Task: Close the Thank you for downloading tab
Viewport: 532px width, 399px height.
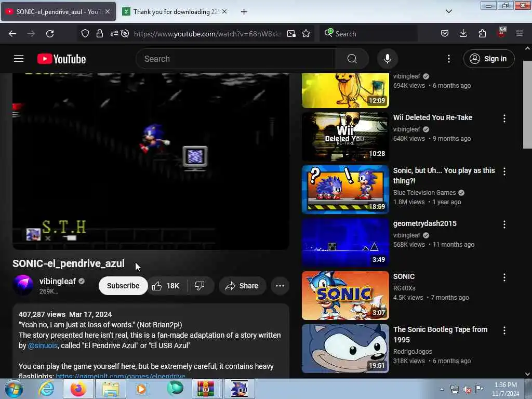Action: pyautogui.click(x=224, y=11)
